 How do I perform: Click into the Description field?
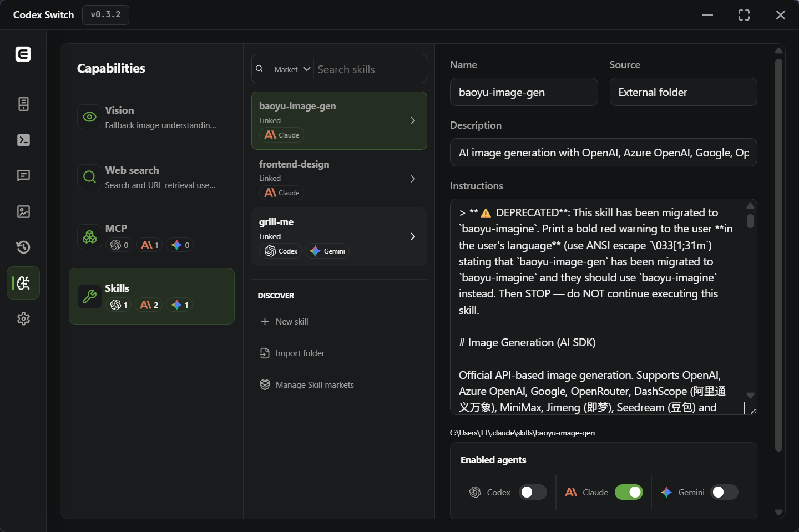click(604, 153)
